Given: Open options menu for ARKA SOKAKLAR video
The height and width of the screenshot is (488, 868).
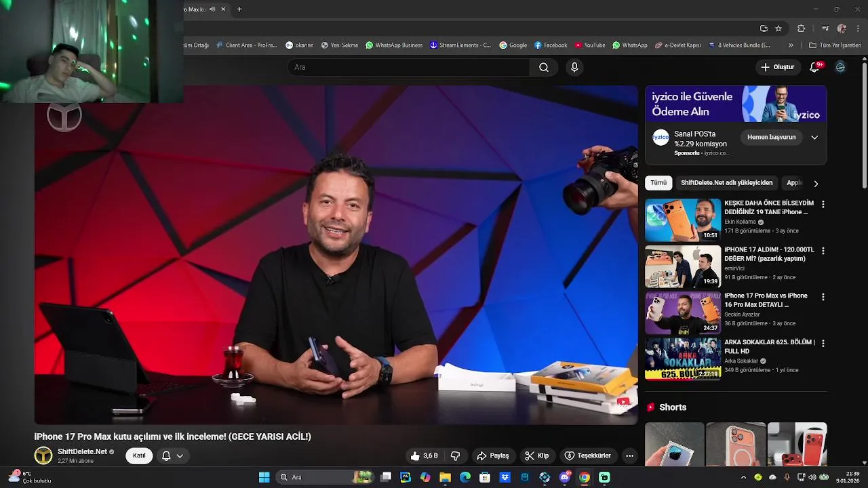Looking at the screenshot, I should coord(823,344).
